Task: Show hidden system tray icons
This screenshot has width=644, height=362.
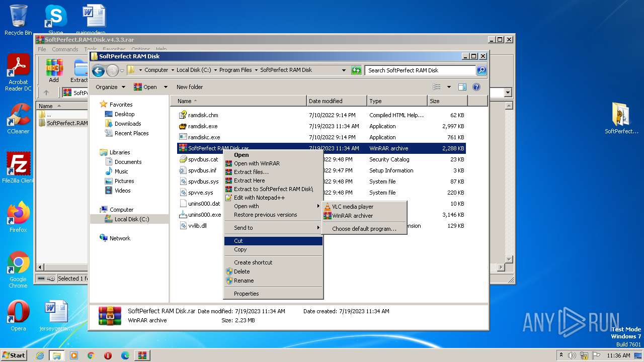Action: 561,355
